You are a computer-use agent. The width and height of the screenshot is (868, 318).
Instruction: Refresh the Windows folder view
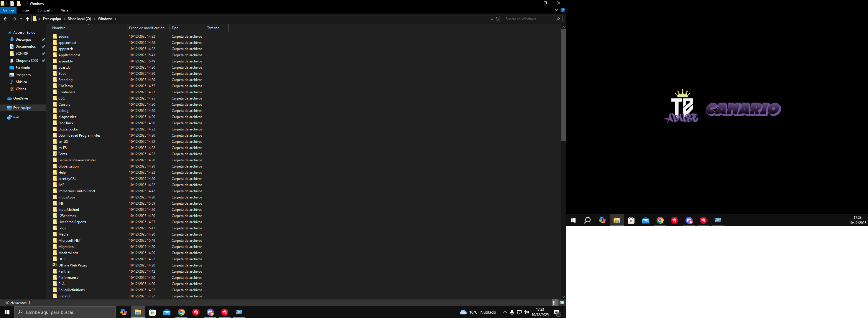click(x=497, y=19)
